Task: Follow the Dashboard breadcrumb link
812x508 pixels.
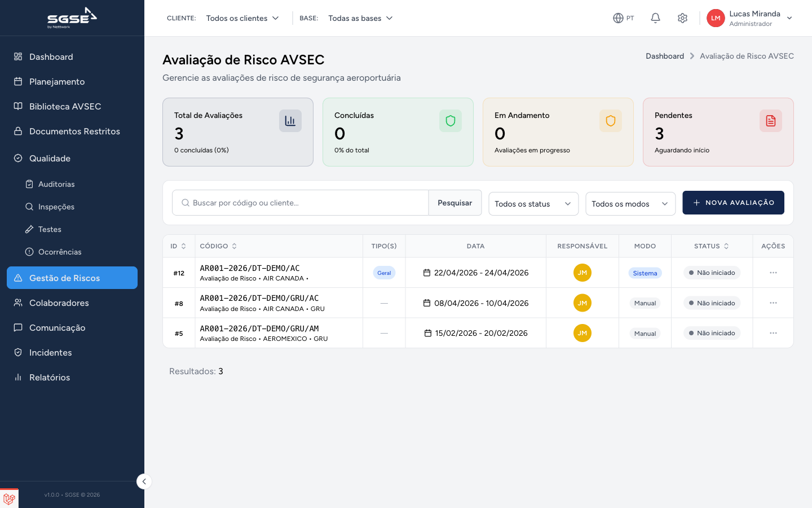Action: point(665,56)
